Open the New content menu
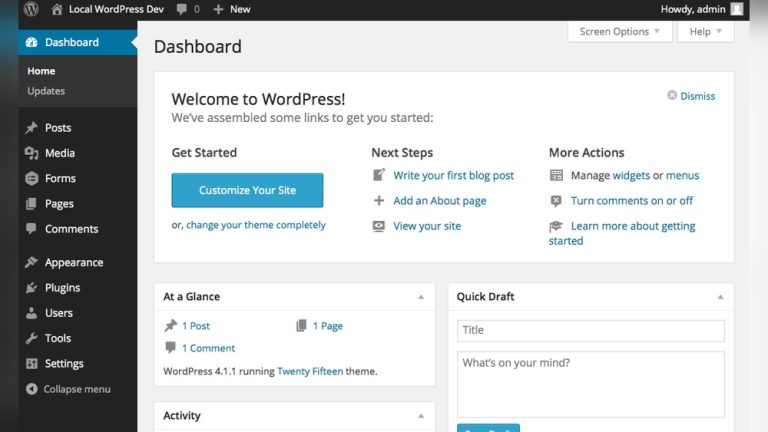 pyautogui.click(x=240, y=9)
